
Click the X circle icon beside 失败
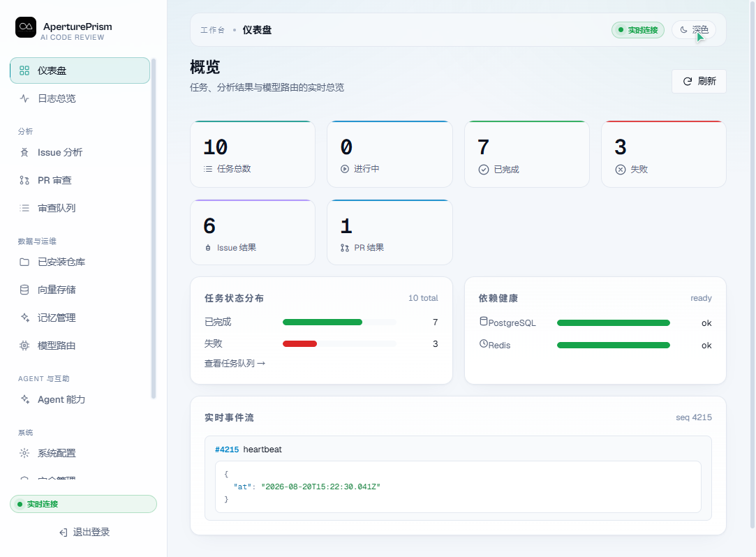621,170
